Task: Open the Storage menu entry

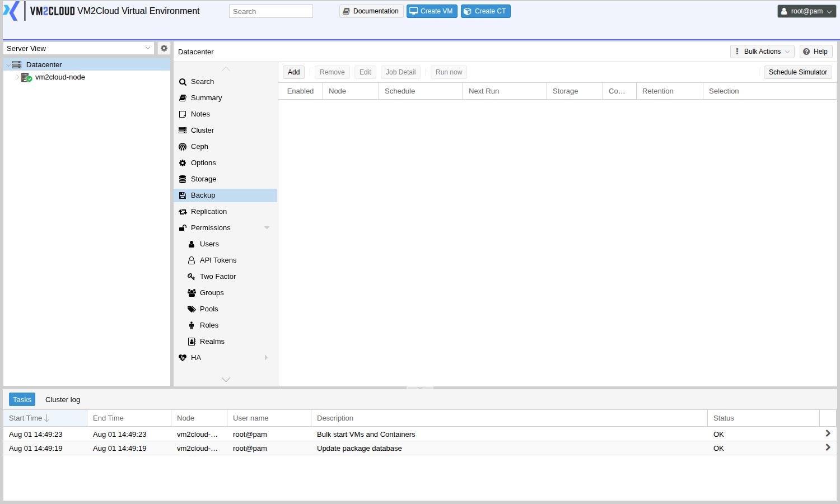Action: (225, 179)
